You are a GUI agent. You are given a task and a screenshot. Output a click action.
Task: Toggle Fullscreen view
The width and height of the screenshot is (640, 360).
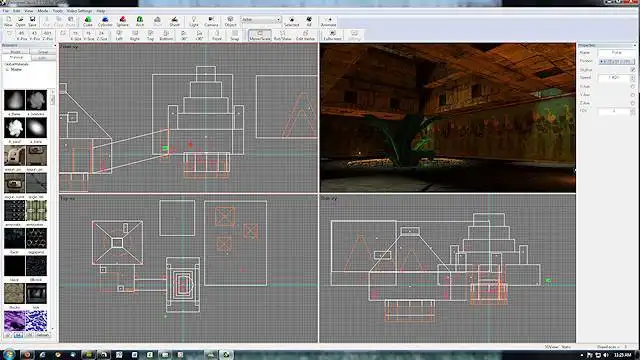(332, 35)
